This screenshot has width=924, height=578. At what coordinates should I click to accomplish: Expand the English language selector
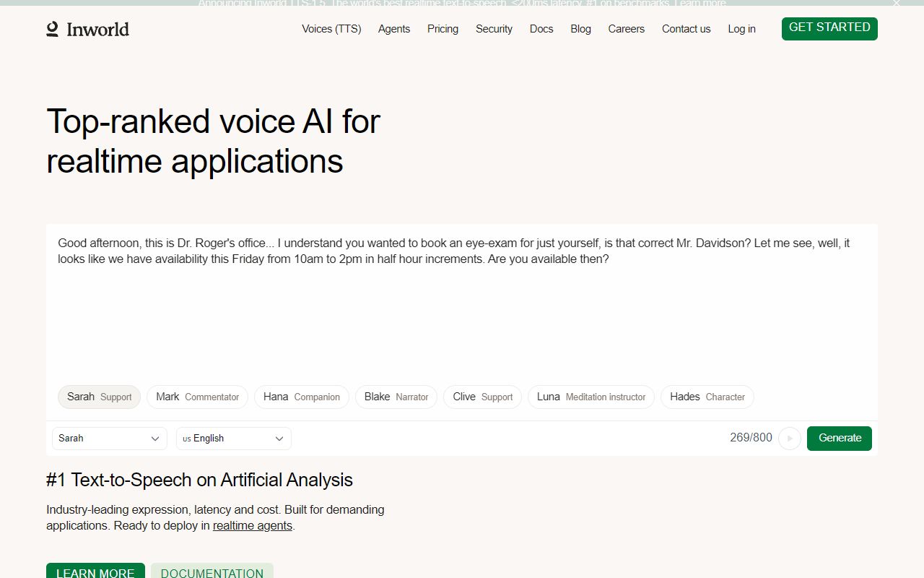[234, 439]
